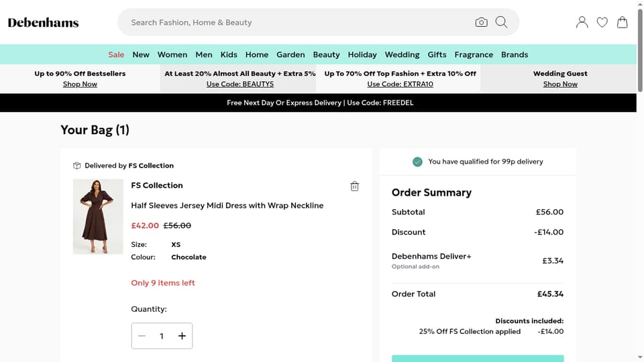644x362 pixels.
Task: Click FS Collection brand name
Action: [157, 185]
